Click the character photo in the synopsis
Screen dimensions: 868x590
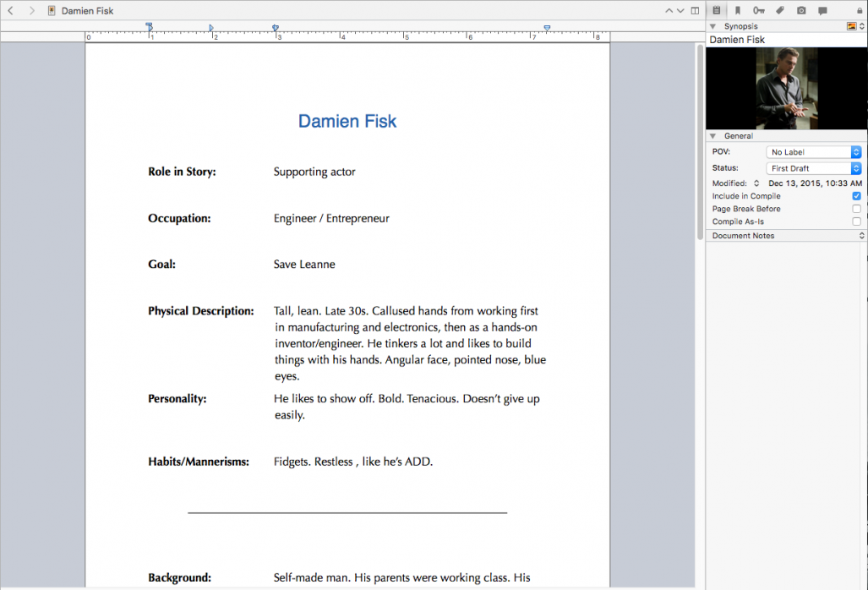787,88
